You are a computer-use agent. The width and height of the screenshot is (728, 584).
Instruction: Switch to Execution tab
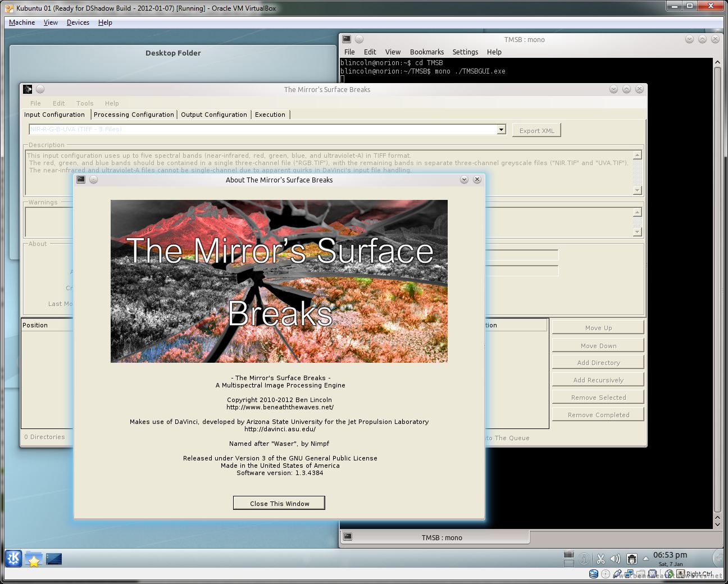[x=270, y=115]
